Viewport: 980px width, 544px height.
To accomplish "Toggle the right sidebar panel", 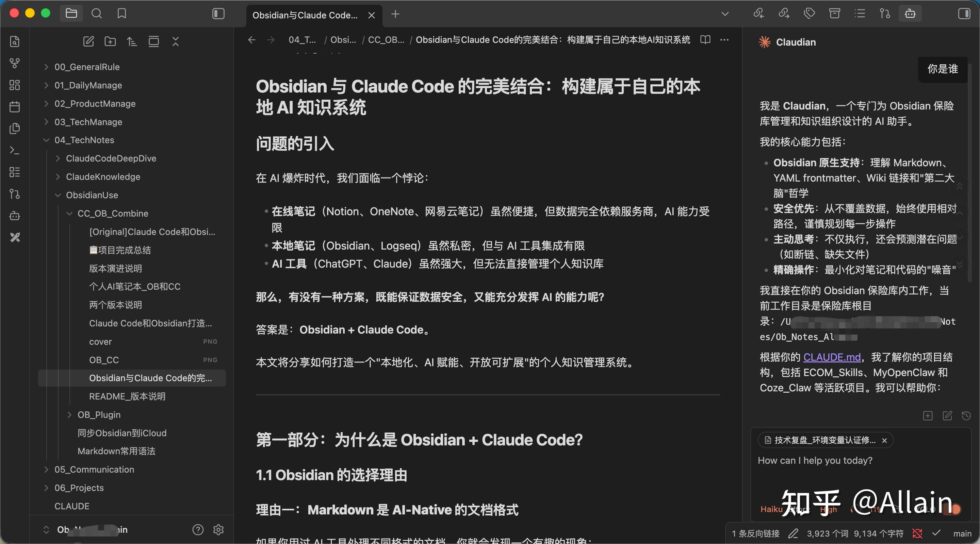I will point(964,14).
